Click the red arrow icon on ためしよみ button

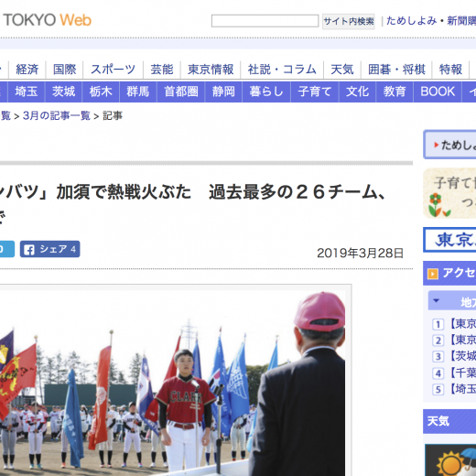437,145
